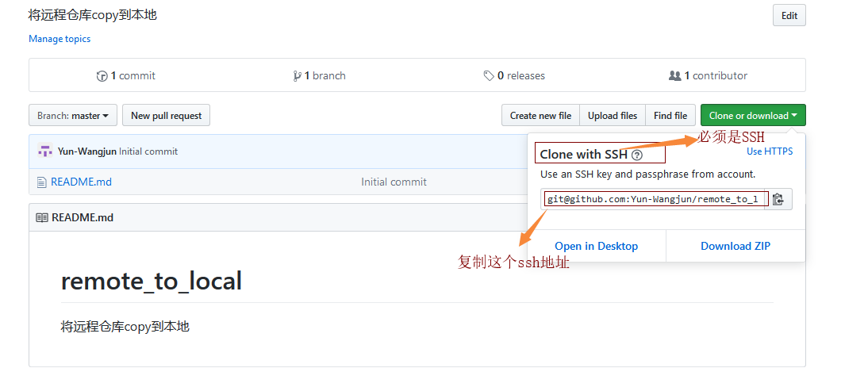Expand the Branch: master dropdown
This screenshot has height=391, width=868.
[73, 116]
